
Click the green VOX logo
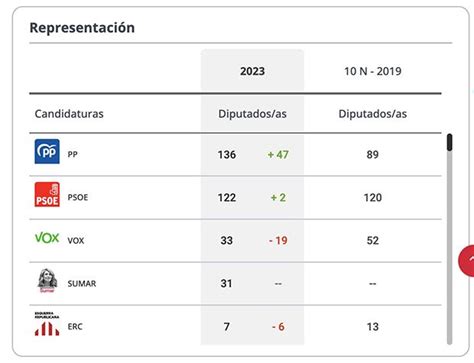click(47, 238)
